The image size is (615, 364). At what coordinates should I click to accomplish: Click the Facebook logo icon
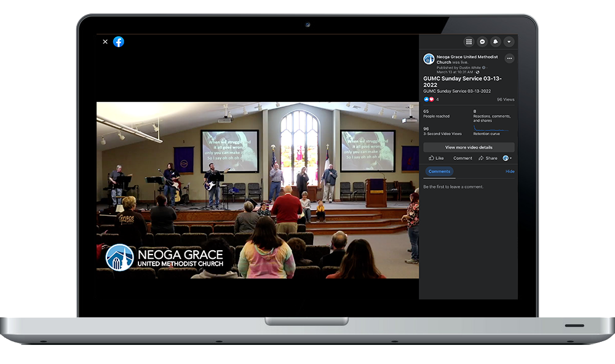point(119,42)
